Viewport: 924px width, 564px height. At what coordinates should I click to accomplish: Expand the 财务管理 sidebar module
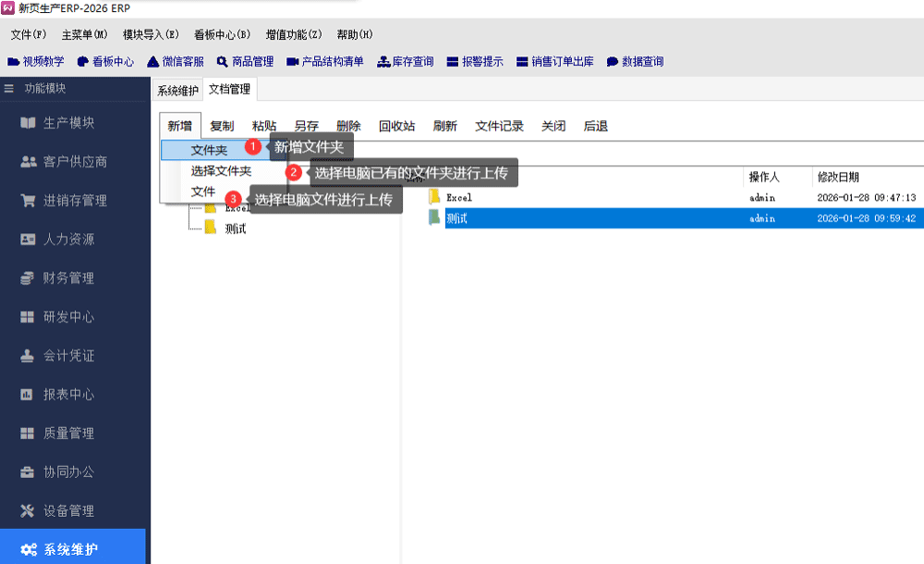coord(68,278)
